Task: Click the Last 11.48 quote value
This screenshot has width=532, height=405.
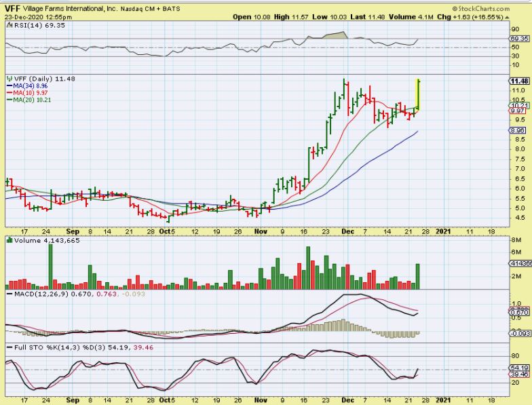Action: (x=368, y=17)
